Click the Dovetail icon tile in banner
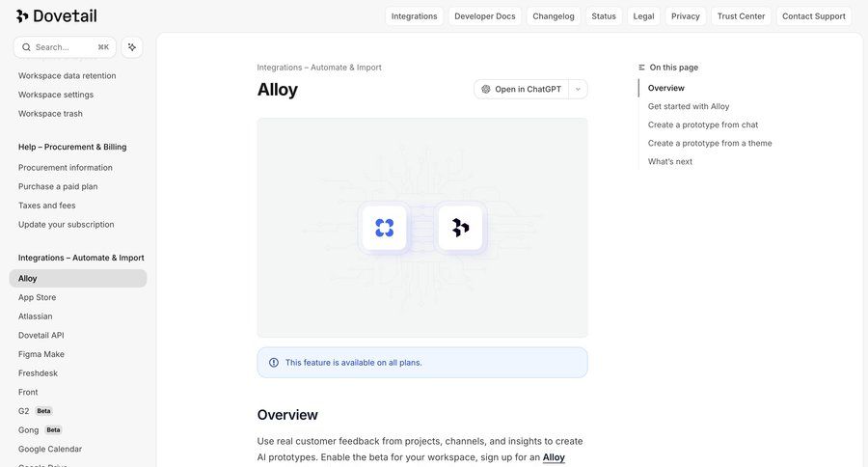 point(460,228)
